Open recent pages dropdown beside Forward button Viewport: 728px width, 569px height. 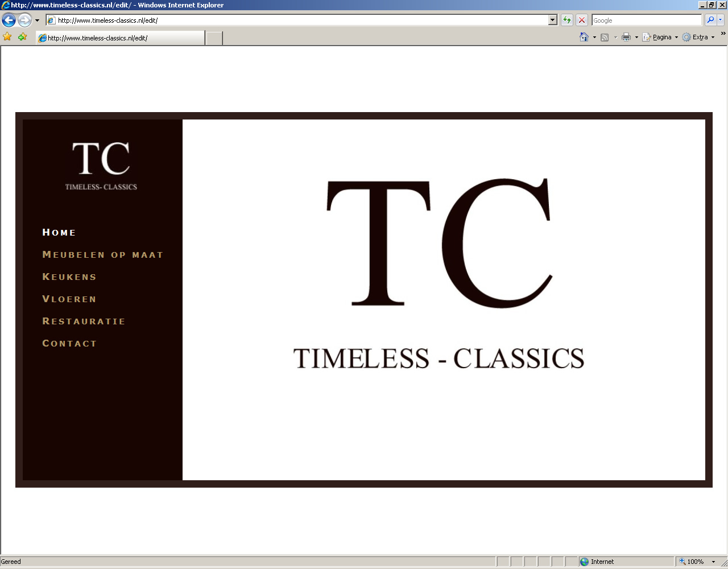38,20
